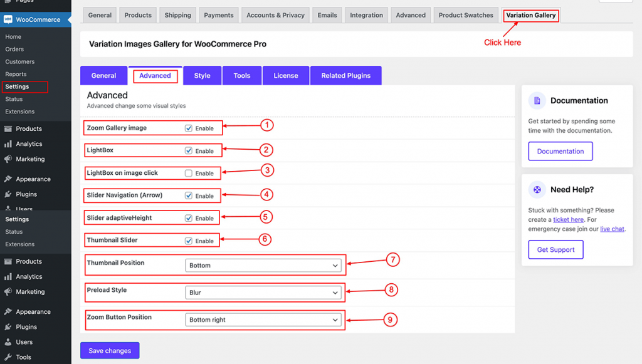Switch to the Related Plugins tab
642x364 pixels.
[x=346, y=76]
